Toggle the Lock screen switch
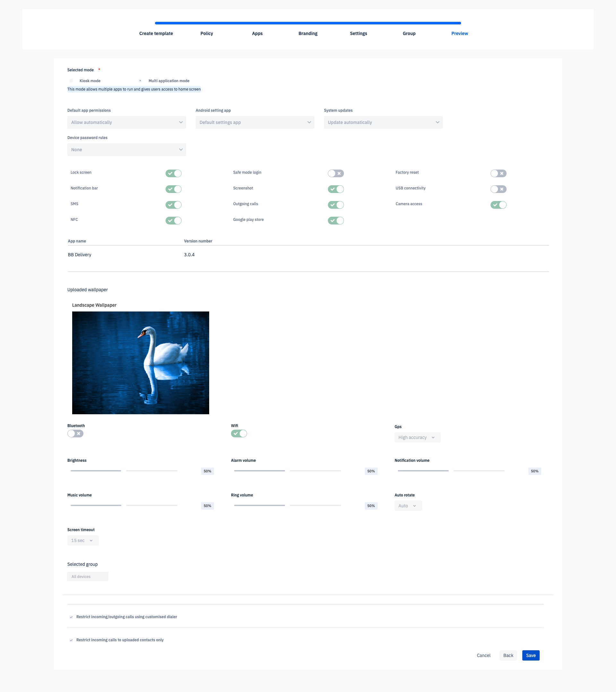 [x=173, y=173]
